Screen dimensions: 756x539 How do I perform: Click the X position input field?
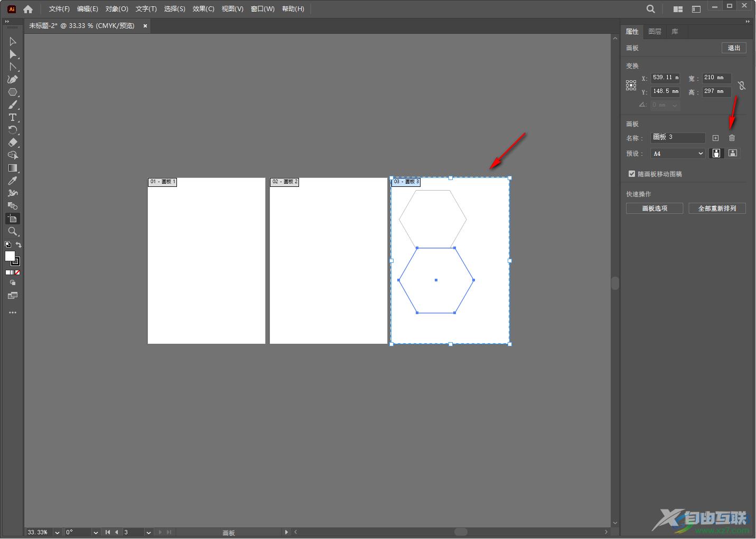[665, 78]
